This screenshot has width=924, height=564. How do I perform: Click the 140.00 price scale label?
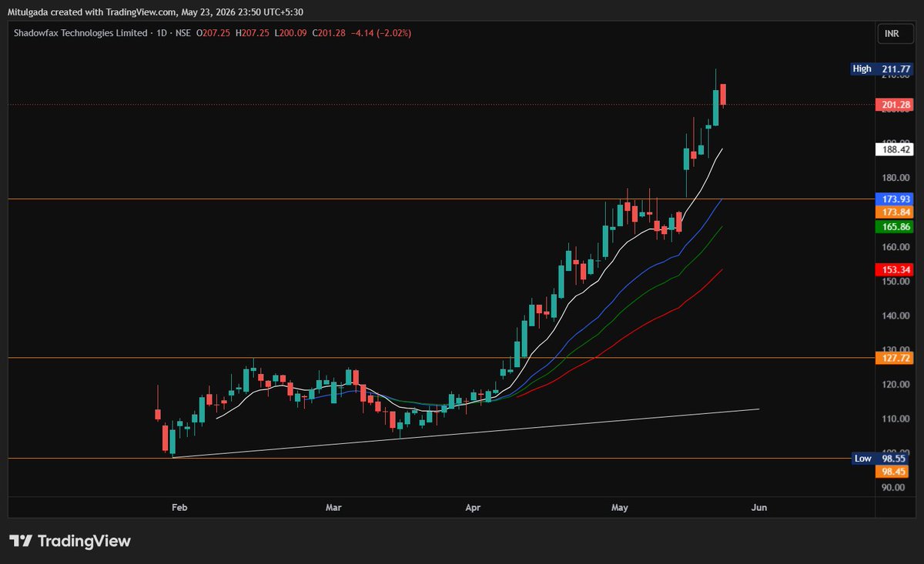pos(896,315)
